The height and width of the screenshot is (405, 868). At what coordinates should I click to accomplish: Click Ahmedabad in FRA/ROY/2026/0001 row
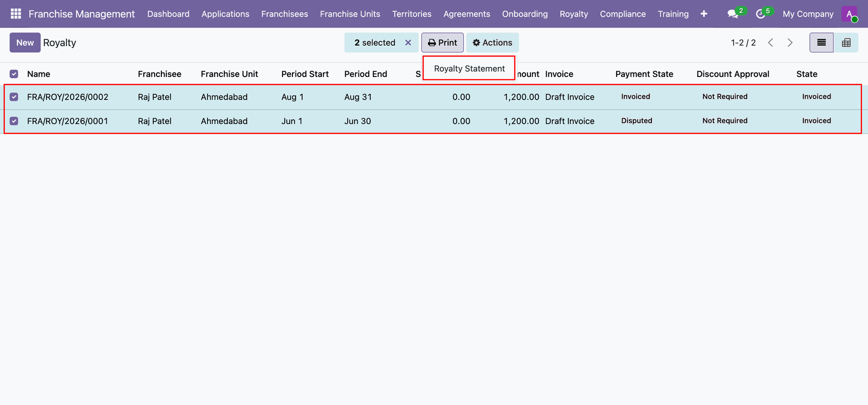click(x=224, y=121)
